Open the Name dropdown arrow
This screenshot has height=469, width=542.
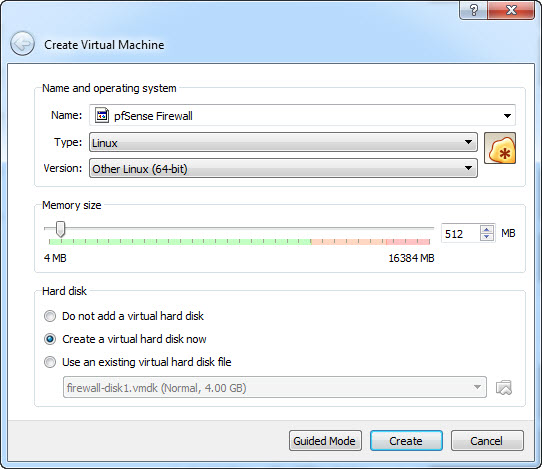pyautogui.click(x=507, y=115)
